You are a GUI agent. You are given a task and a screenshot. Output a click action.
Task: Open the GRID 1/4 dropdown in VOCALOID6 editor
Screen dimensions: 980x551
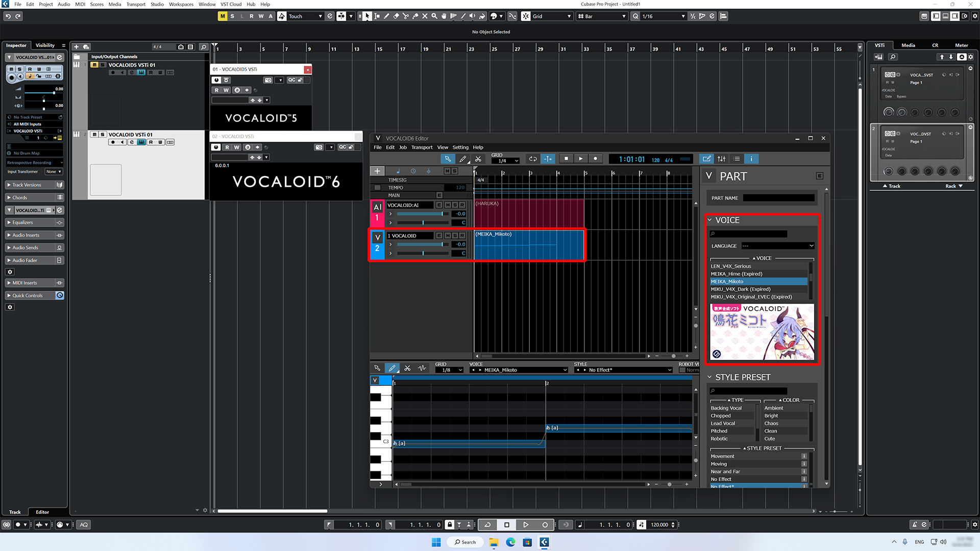tap(505, 160)
